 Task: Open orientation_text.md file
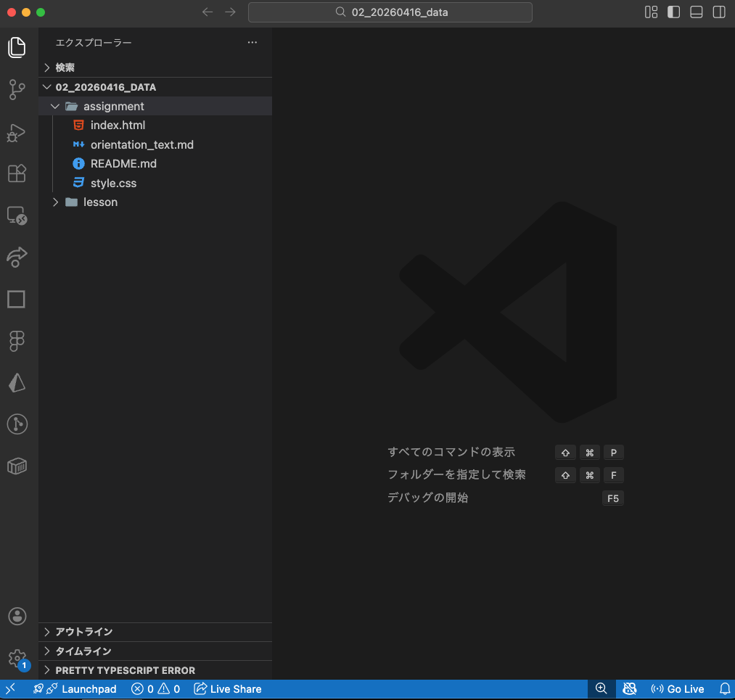pyautogui.click(x=155, y=145)
